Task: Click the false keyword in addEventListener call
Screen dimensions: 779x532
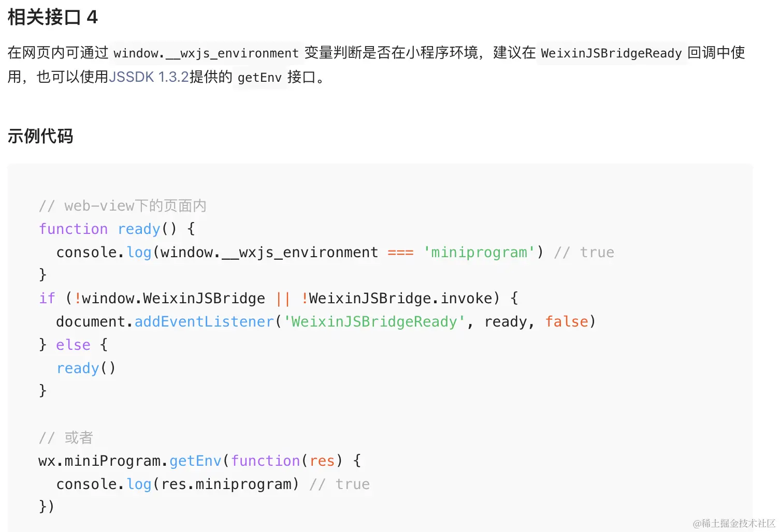Action: tap(567, 321)
